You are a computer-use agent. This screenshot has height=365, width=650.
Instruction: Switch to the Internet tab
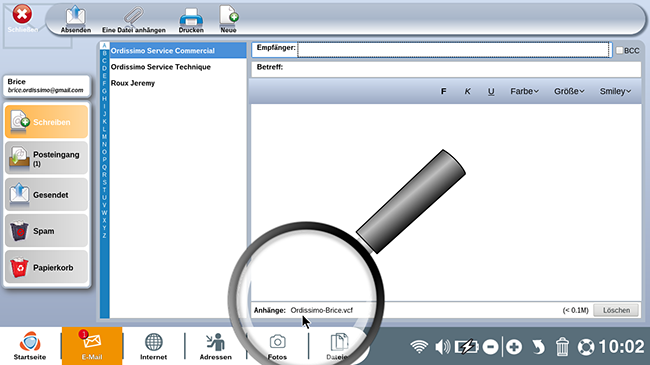[x=153, y=346]
